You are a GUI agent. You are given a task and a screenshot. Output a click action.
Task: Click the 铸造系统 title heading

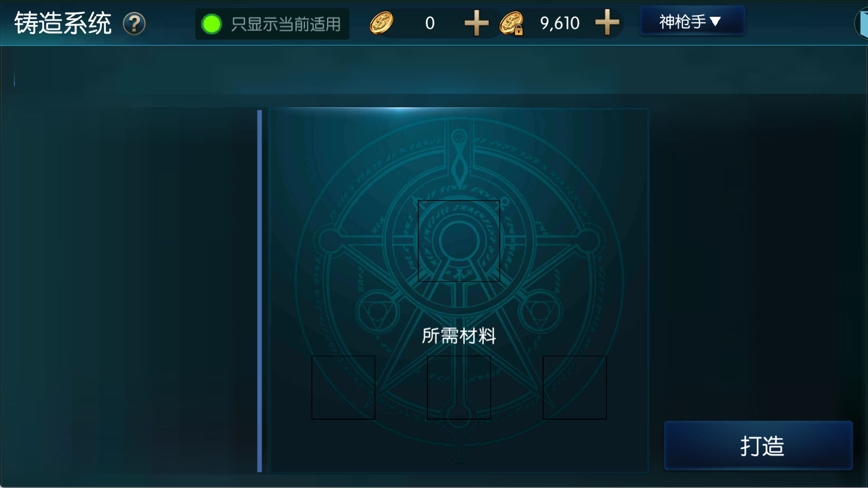click(63, 23)
